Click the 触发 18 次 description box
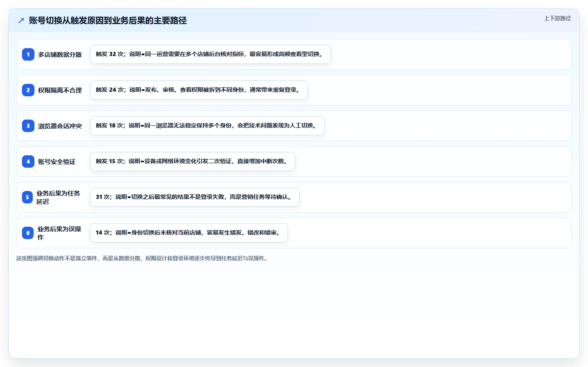The width and height of the screenshot is (588, 367). [207, 126]
